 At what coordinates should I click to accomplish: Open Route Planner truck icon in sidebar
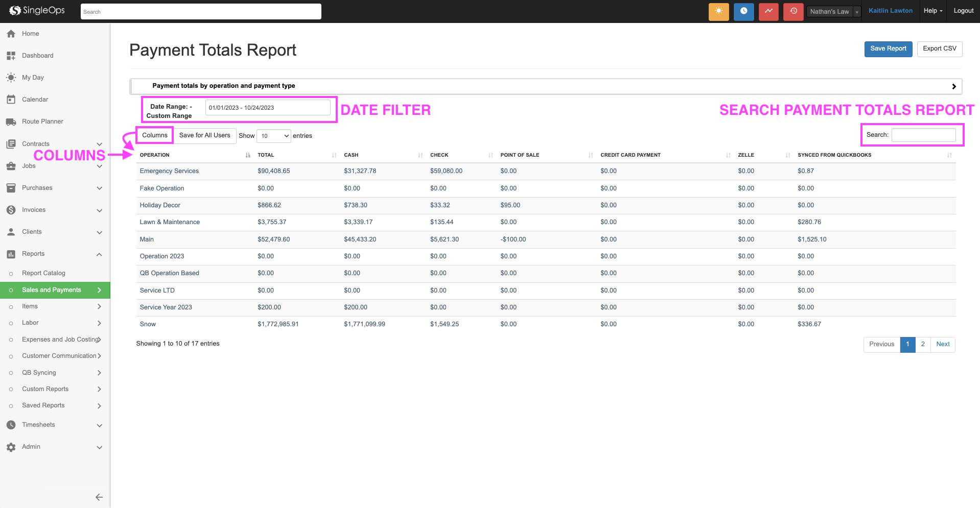(11, 122)
